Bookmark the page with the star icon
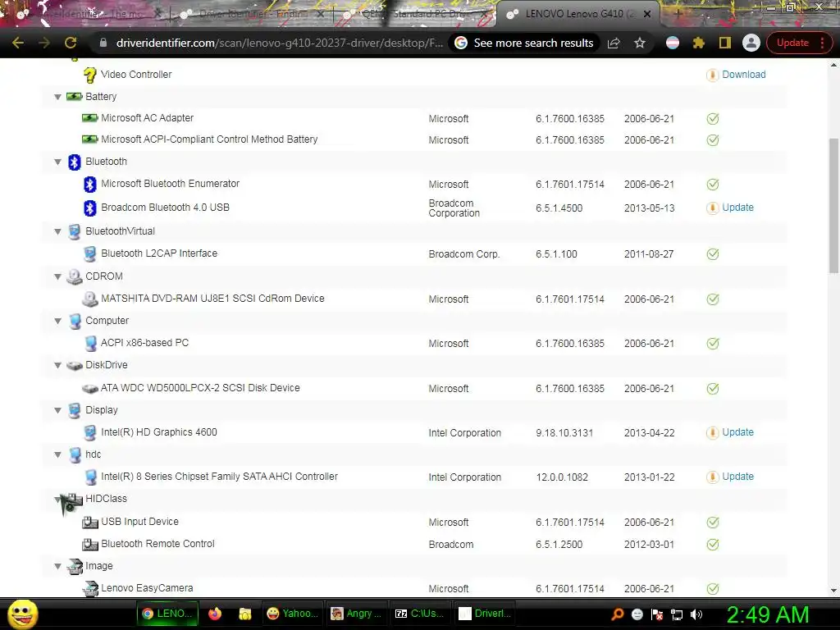The width and height of the screenshot is (840, 630). pos(640,43)
